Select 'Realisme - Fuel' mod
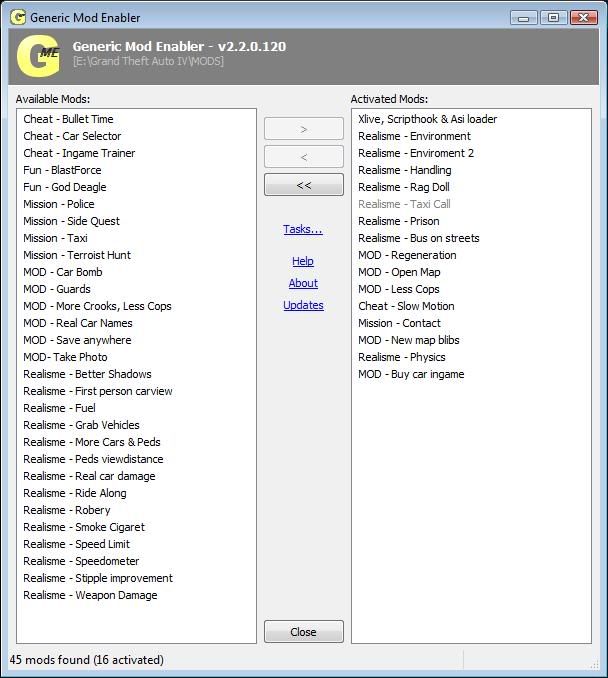Viewport: 608px width, 678px height. tap(60, 408)
